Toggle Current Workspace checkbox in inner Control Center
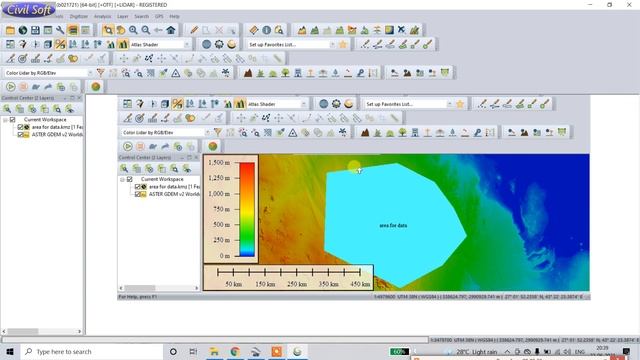 click(130, 180)
